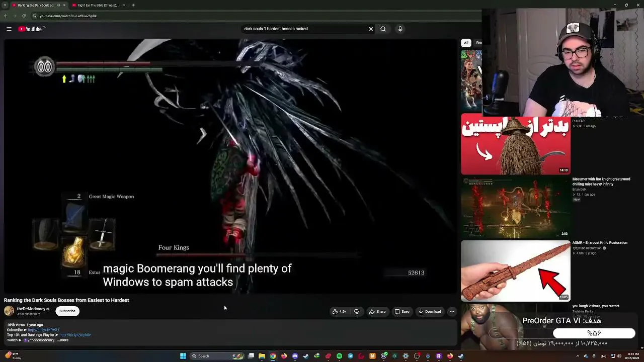
Task: Select the address bar URL
Action: [x=68, y=16]
